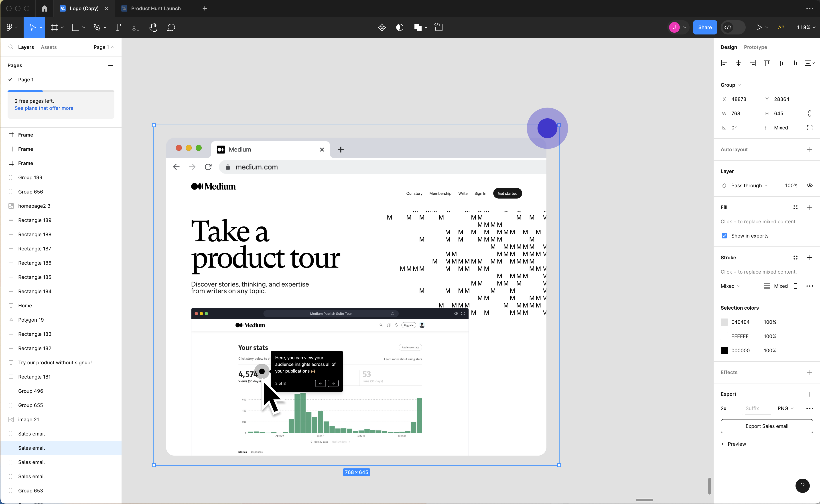Open the PNG export format dropdown
Screen dimensions: 820x504
(786, 408)
